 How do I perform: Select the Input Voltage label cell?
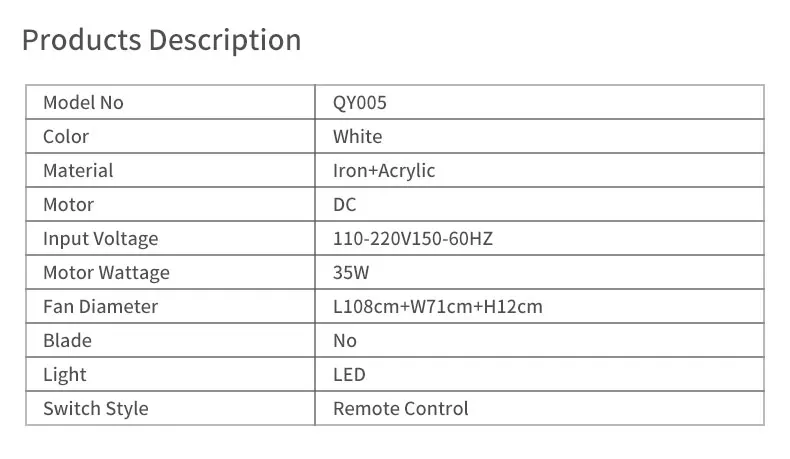[x=100, y=238]
